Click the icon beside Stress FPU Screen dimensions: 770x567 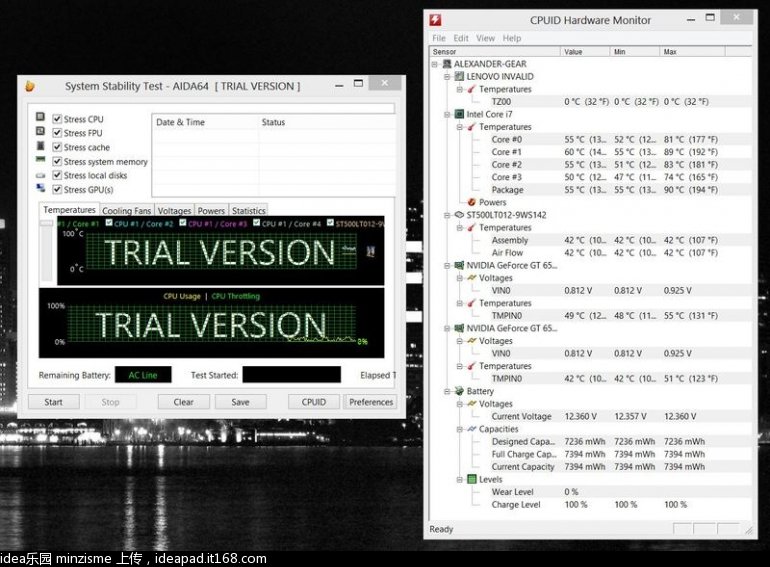pyautogui.click(x=40, y=131)
